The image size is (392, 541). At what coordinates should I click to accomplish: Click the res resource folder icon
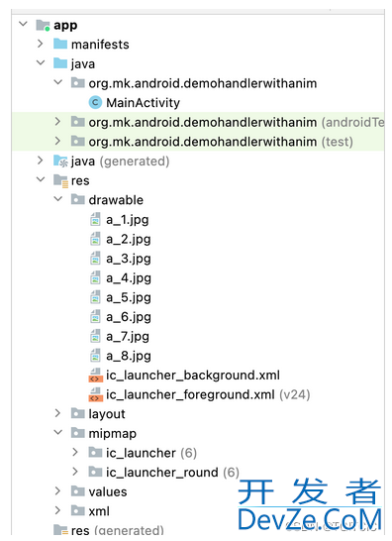(61, 180)
